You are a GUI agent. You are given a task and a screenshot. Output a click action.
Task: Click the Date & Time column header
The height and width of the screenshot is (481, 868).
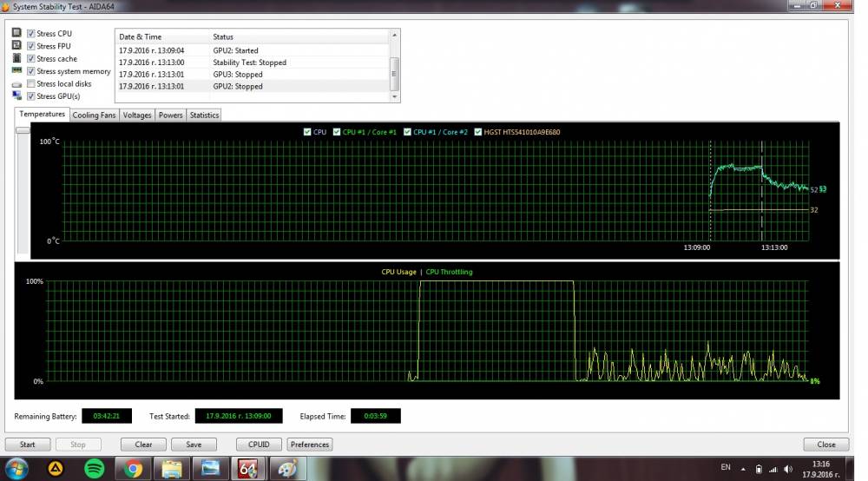point(163,36)
